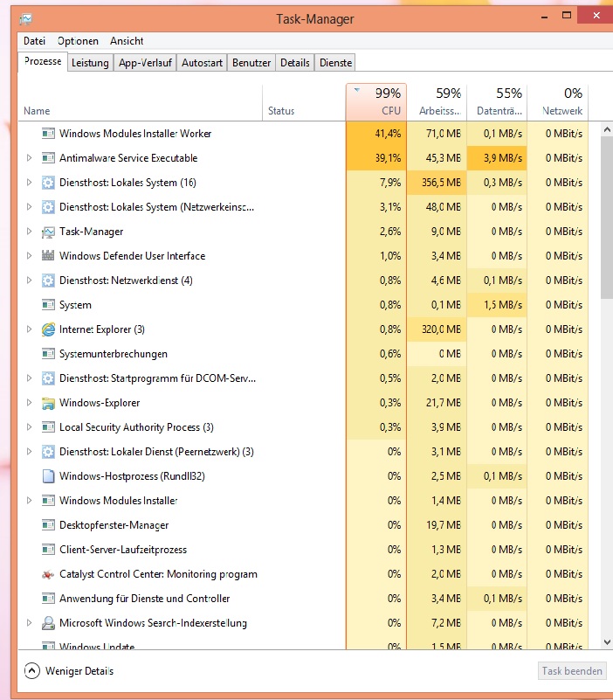Expand Antimalware Service Executable row
The image size is (613, 700).
(x=29, y=157)
